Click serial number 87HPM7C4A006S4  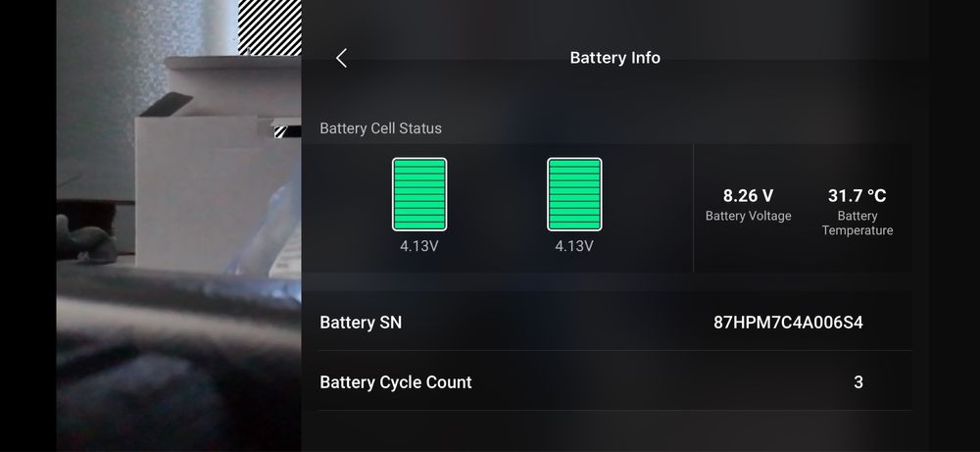(788, 323)
